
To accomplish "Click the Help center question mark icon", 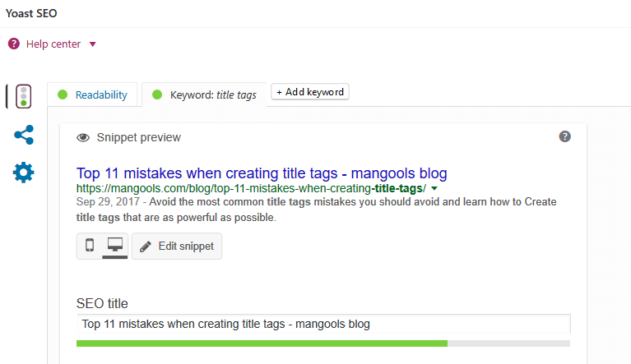I will (13, 44).
